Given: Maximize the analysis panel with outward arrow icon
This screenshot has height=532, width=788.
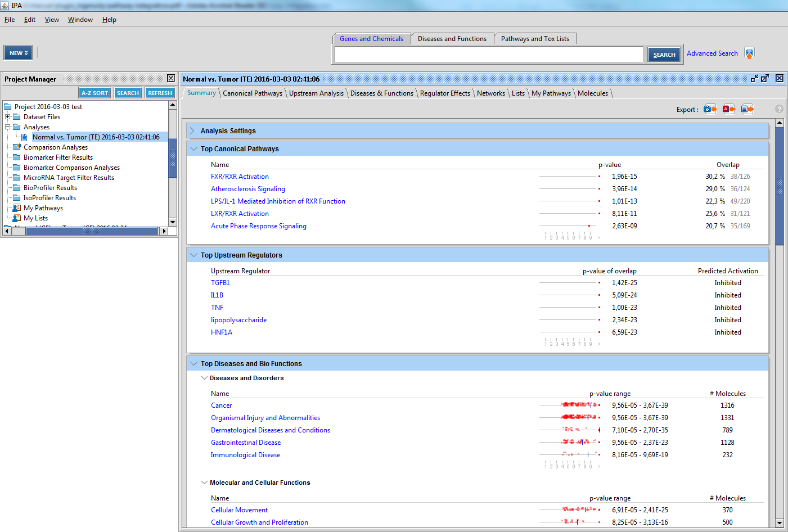Looking at the screenshot, I should (x=765, y=79).
